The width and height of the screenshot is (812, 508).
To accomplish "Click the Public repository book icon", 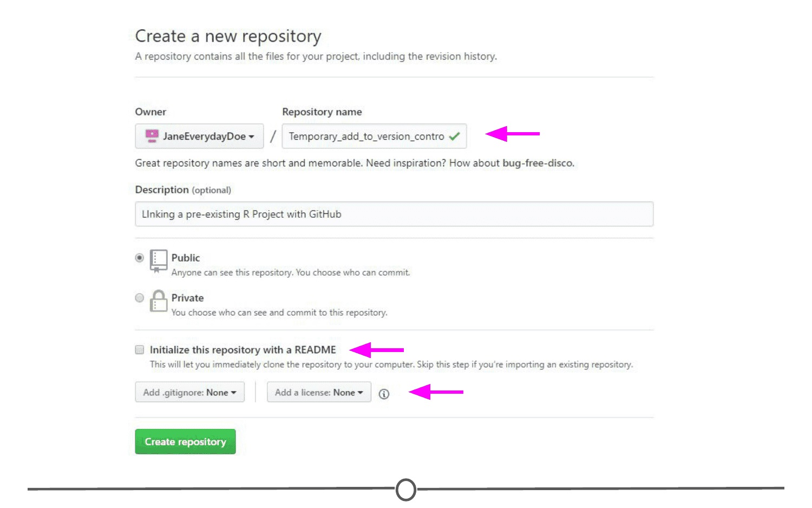I will [x=158, y=260].
